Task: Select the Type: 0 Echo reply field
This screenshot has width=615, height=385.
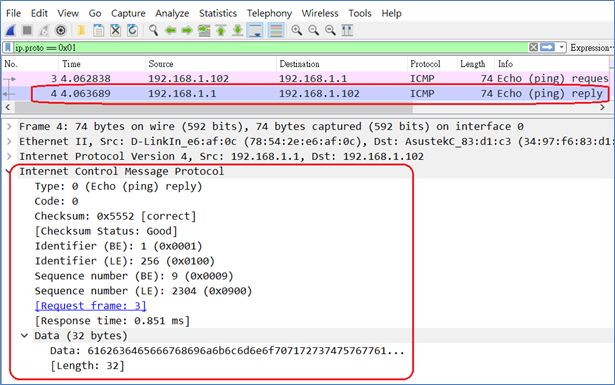Action: pos(118,186)
